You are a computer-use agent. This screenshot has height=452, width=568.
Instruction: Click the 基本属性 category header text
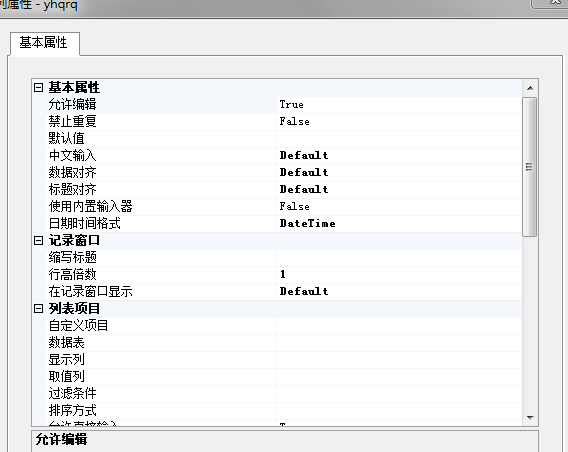click(x=74, y=88)
